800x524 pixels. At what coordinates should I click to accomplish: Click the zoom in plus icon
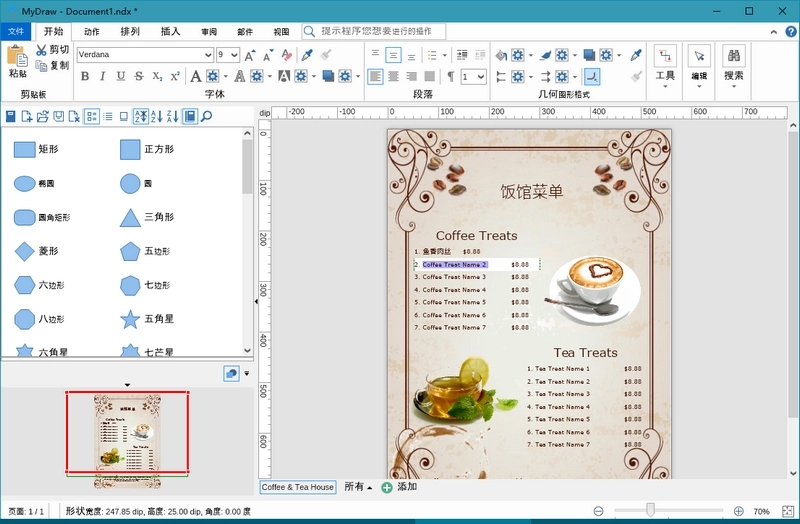[739, 511]
